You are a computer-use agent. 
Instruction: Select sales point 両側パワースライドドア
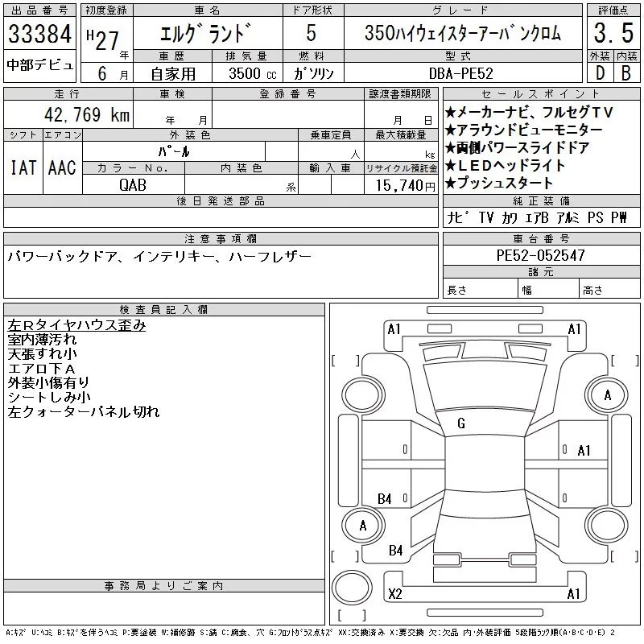(518, 147)
